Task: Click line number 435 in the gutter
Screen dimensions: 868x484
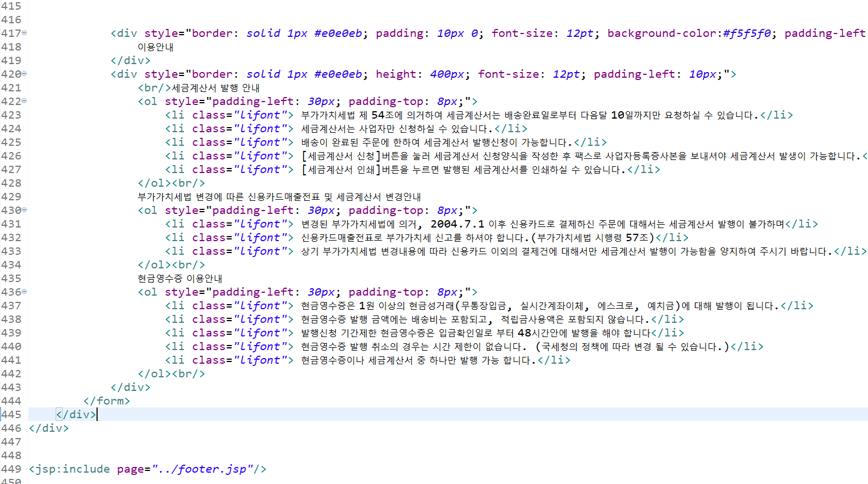Action: point(11,279)
